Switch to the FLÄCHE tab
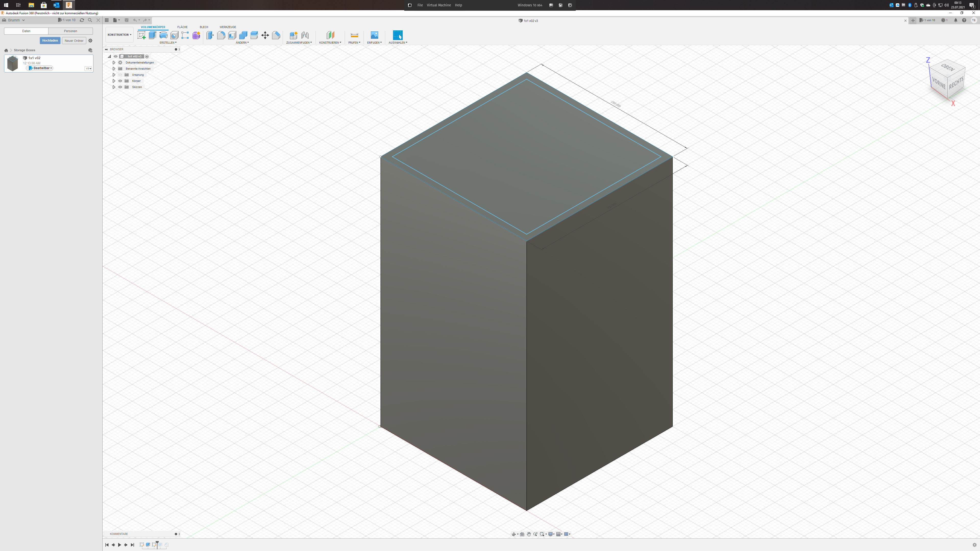Image resolution: width=980 pixels, height=551 pixels. pyautogui.click(x=182, y=27)
